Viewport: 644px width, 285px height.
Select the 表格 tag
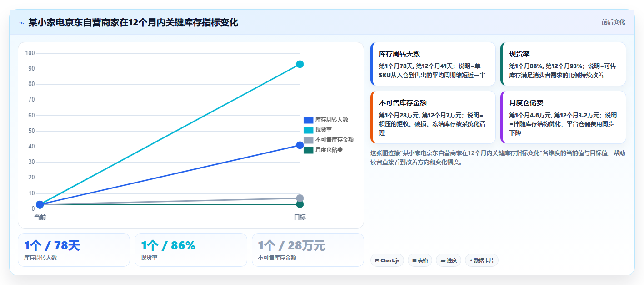(420, 260)
